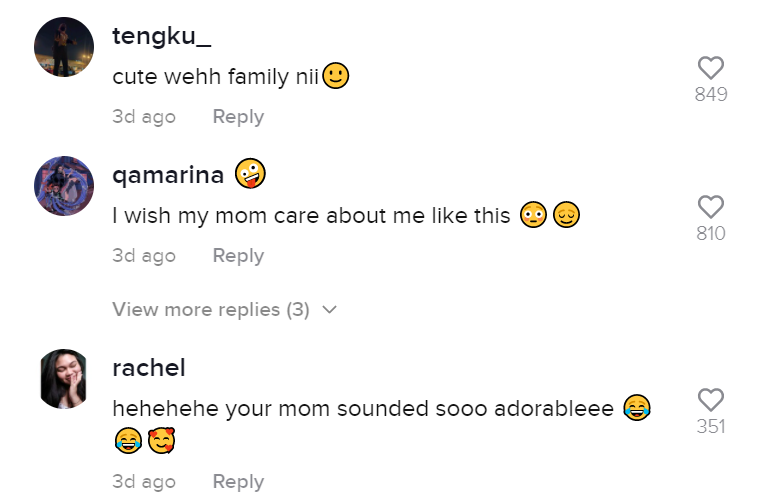Open qamarina's profile avatar
The height and width of the screenshot is (493, 772).
64,186
